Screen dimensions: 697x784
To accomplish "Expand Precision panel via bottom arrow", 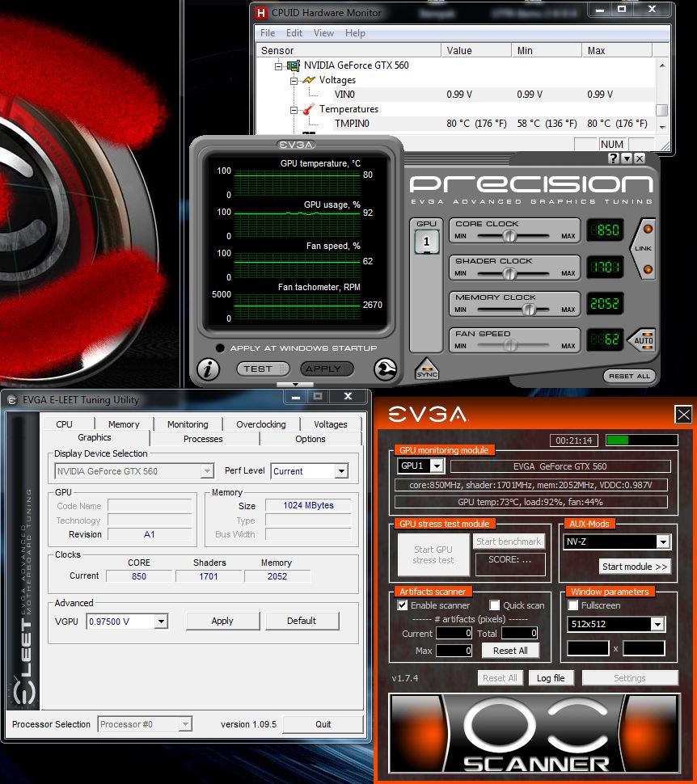I will 295,385.
